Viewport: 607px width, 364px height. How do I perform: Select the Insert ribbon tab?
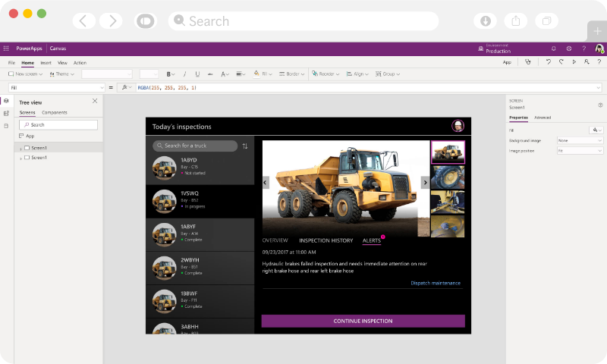[x=46, y=63]
